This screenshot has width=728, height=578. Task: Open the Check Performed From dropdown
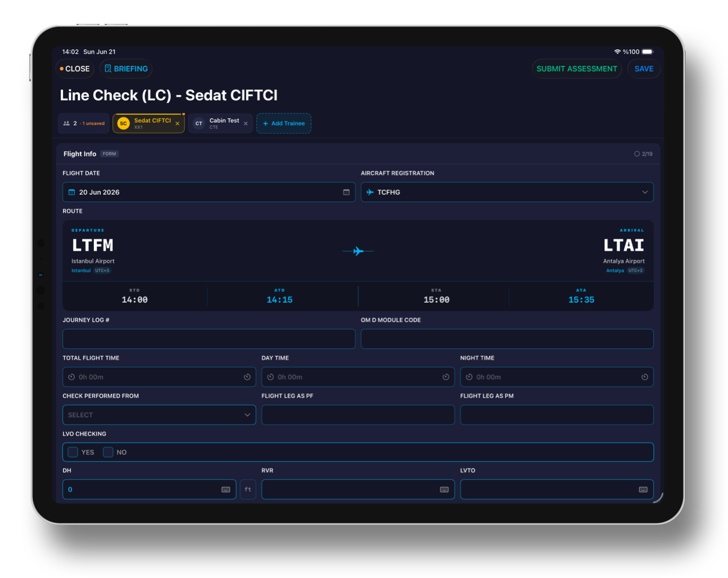point(159,415)
